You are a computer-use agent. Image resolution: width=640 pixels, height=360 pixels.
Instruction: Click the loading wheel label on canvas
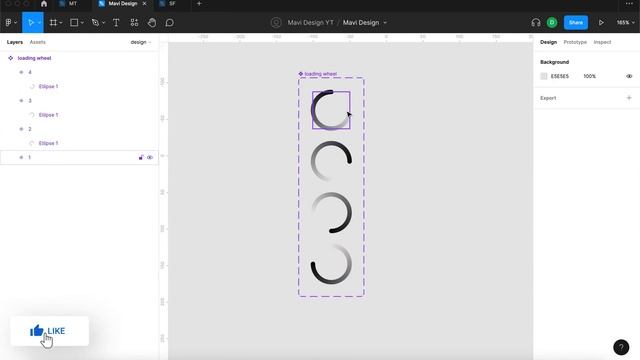coord(320,74)
